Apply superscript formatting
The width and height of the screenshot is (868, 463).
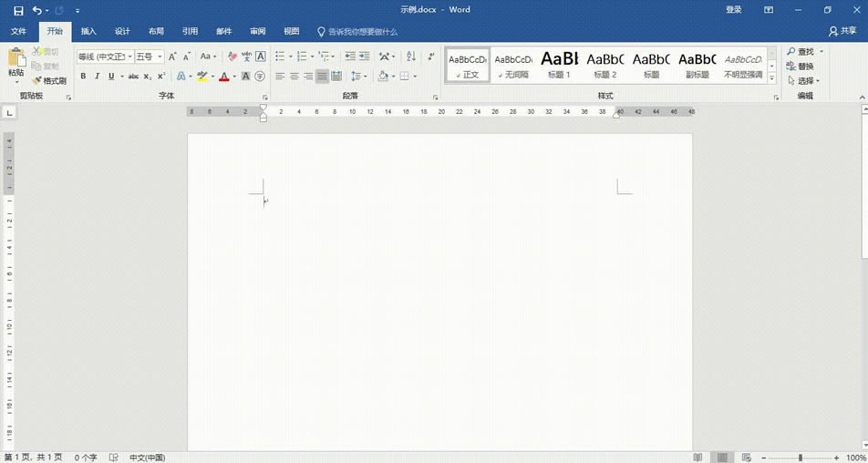(161, 77)
